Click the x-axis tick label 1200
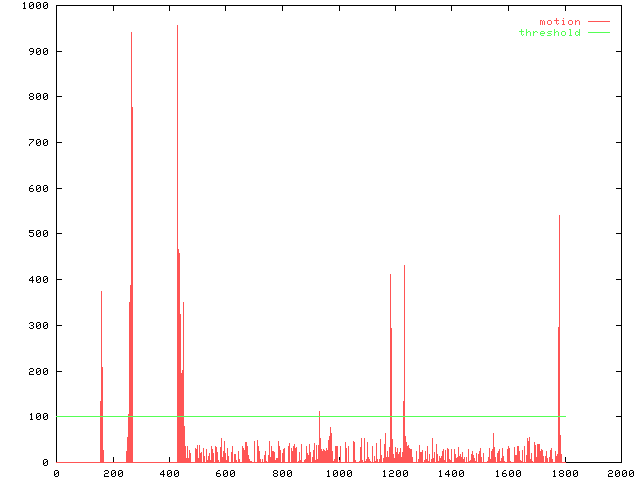Viewport: 640px width, 480px height. coord(395,473)
